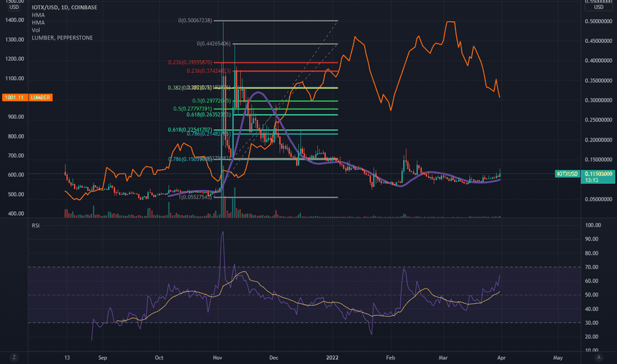Select the LUMBER, PEPPERSTONE compare legend

(x=62, y=38)
